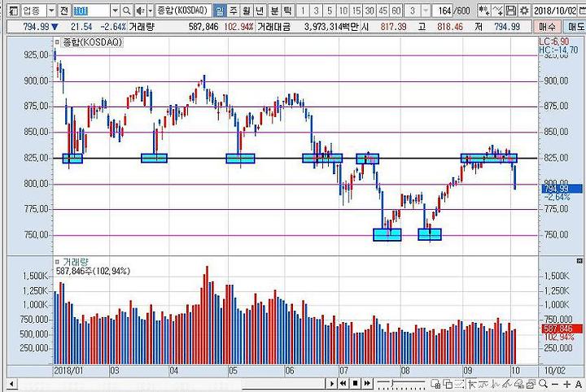Select the 년 yearly period tab

pos(259,11)
